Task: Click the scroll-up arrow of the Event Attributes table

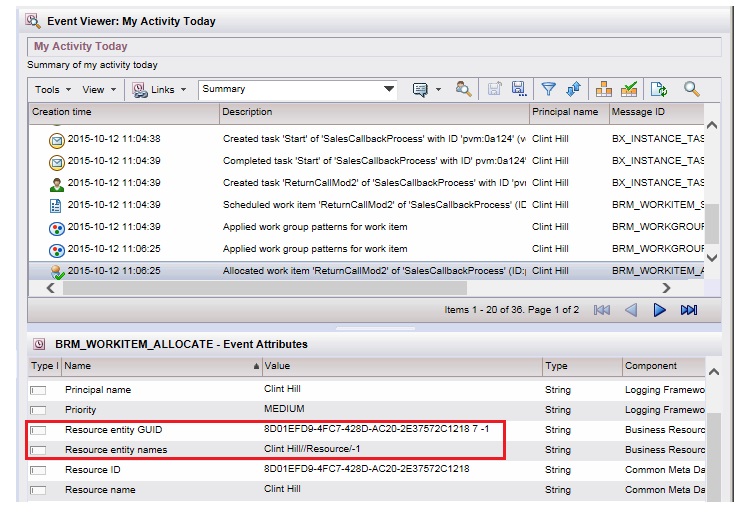Action: 714,372
